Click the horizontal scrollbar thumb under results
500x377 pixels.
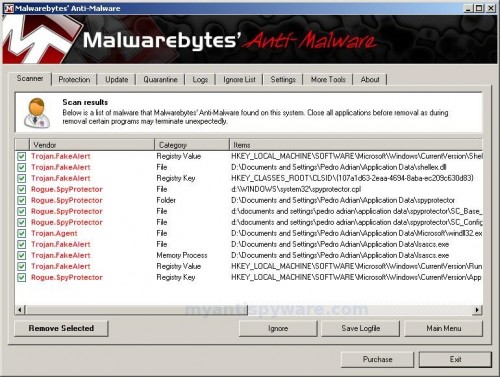click(137, 310)
